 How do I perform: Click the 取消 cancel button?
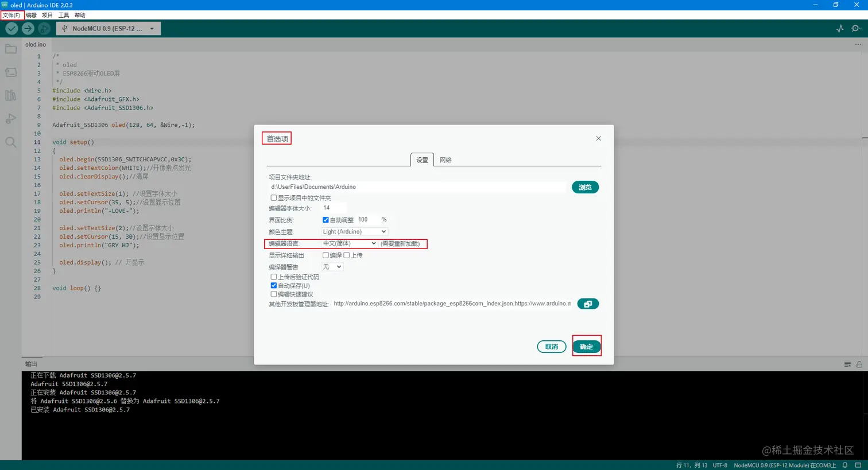[x=552, y=347]
